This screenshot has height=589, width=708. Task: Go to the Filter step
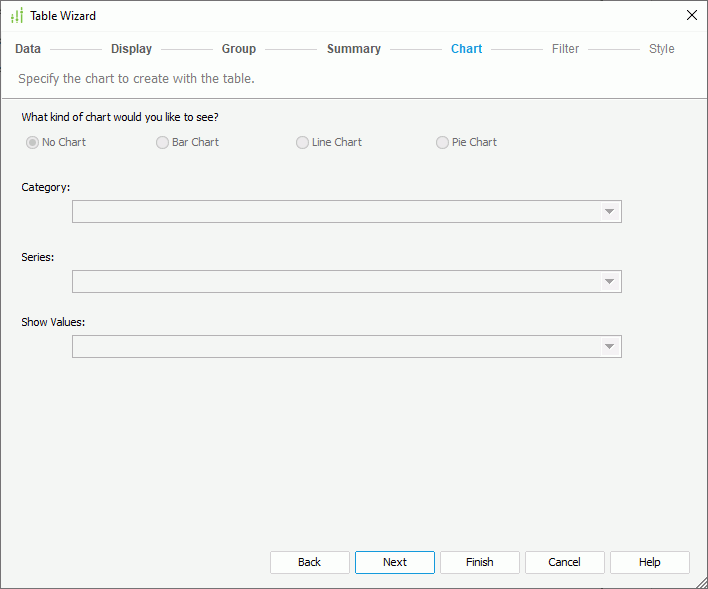[565, 49]
